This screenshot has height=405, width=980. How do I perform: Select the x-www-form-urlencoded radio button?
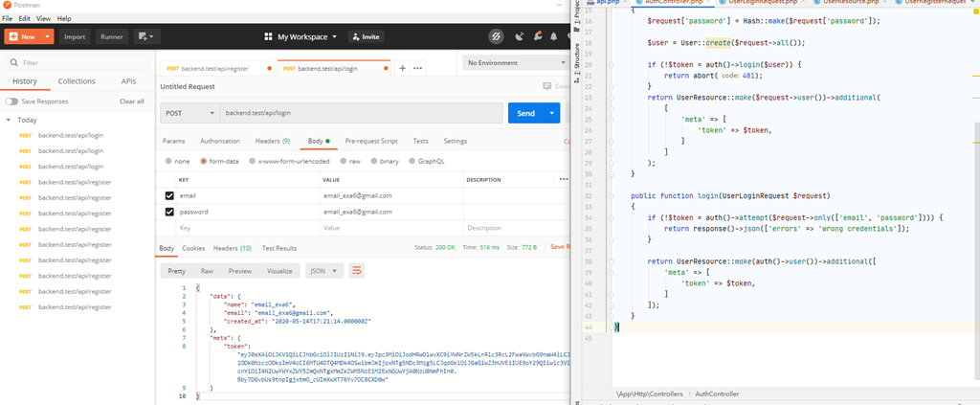pyautogui.click(x=252, y=161)
